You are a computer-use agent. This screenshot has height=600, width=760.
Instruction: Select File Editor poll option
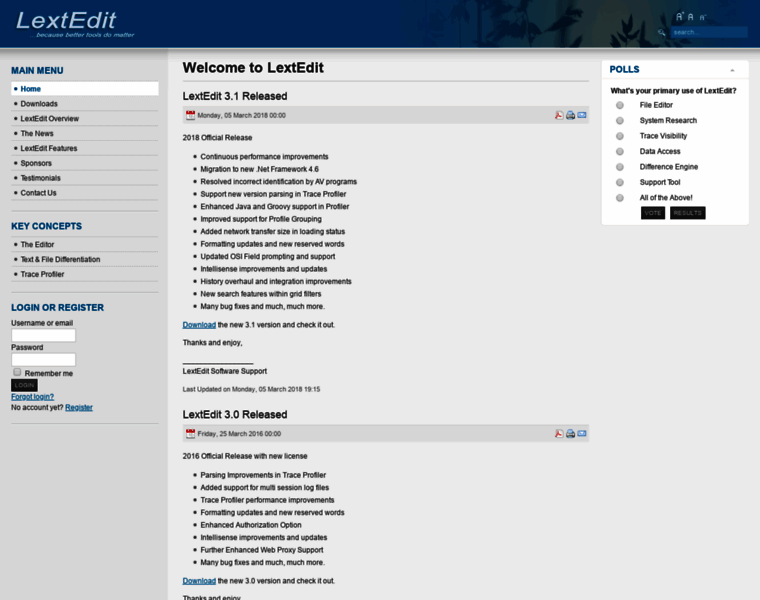pos(619,105)
